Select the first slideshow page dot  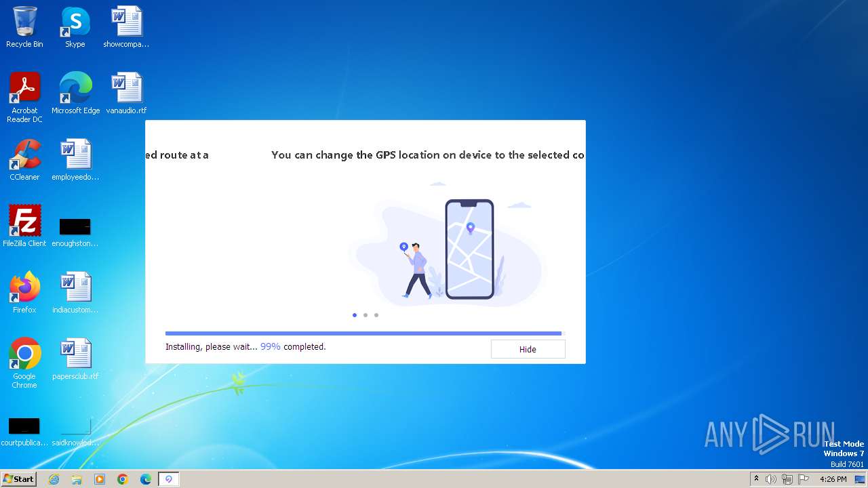(x=355, y=315)
